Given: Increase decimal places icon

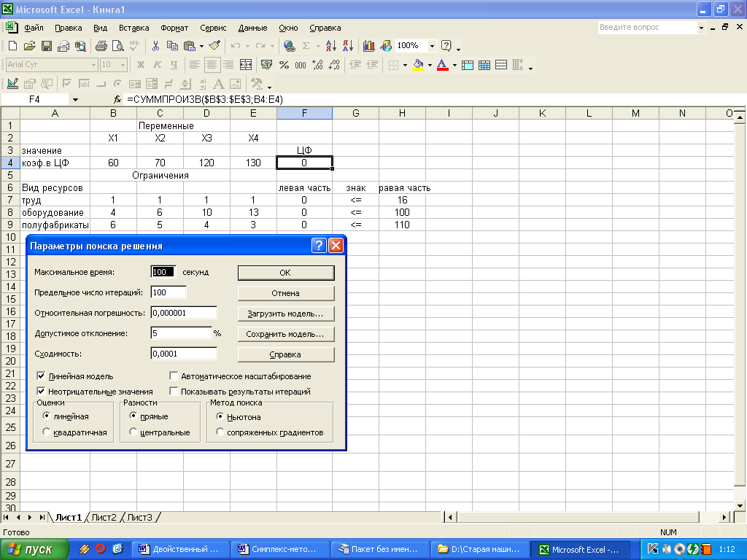Looking at the screenshot, I should click(x=318, y=65).
